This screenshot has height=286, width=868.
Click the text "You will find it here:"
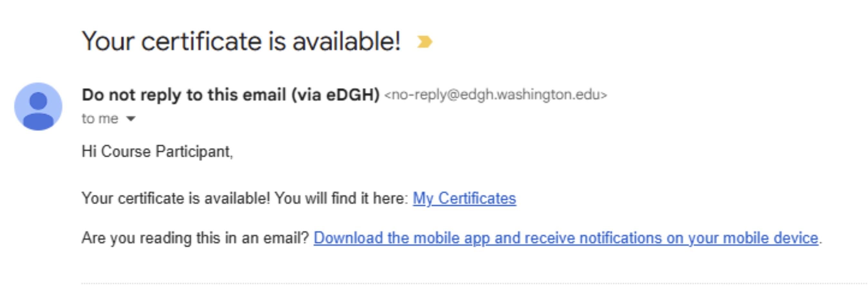341,198
